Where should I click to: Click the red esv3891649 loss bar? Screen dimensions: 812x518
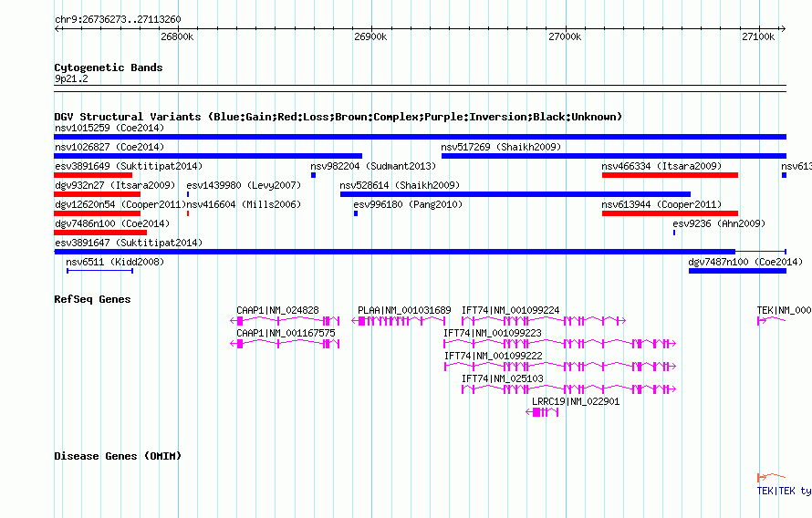pos(93,175)
